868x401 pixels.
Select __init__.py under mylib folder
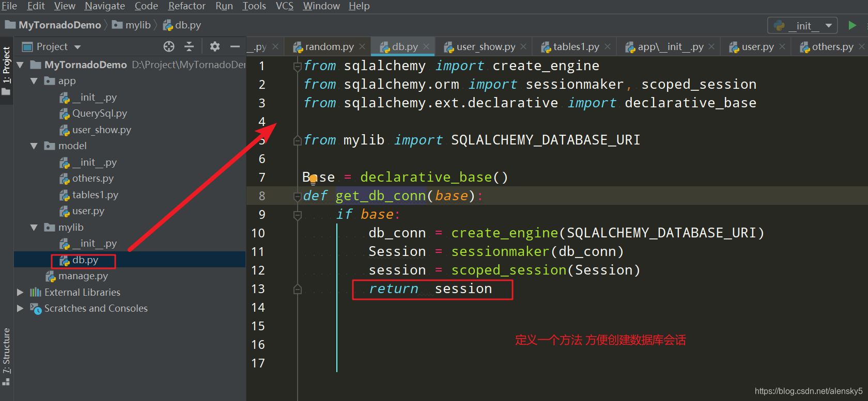pyautogui.click(x=88, y=244)
